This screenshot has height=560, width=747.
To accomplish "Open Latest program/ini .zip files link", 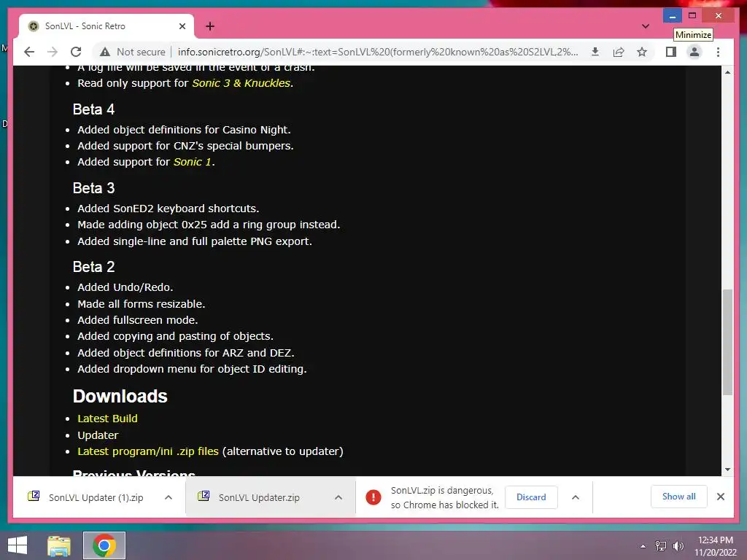I will pos(147,451).
